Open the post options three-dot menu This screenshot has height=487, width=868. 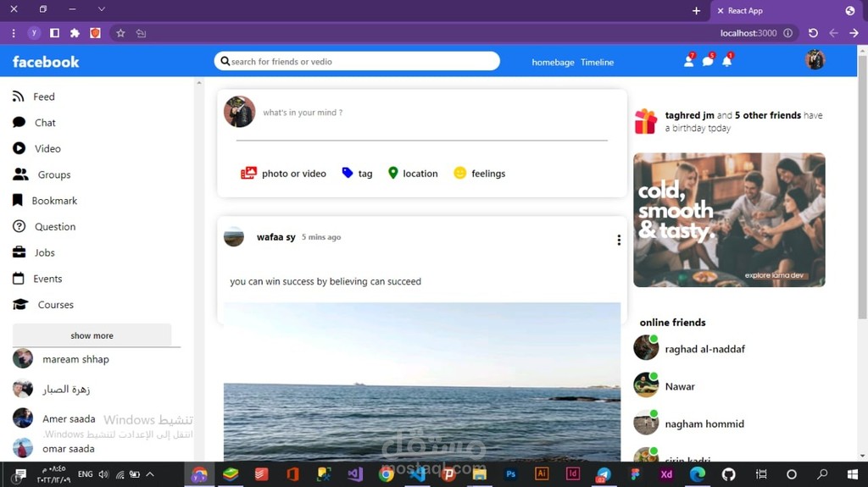[x=619, y=240]
